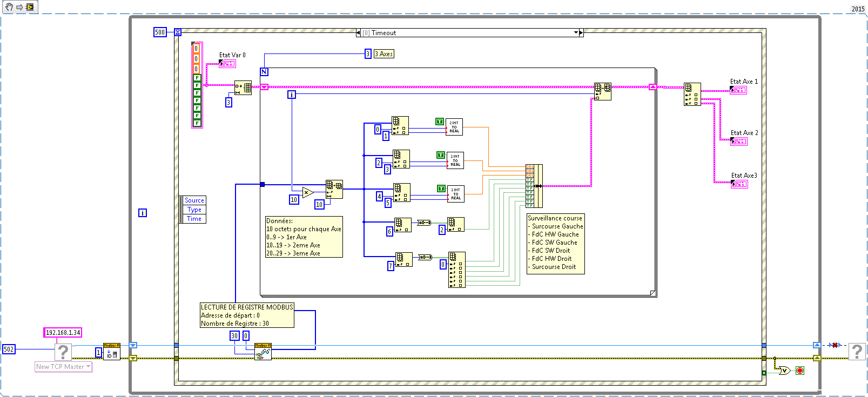The width and height of the screenshot is (868, 397).
Task: Click the event timeout hourglass terminal
Action: [x=178, y=32]
